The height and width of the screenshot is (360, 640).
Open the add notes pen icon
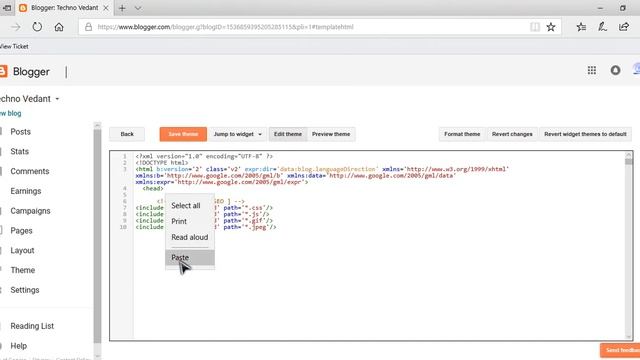[x=602, y=27]
